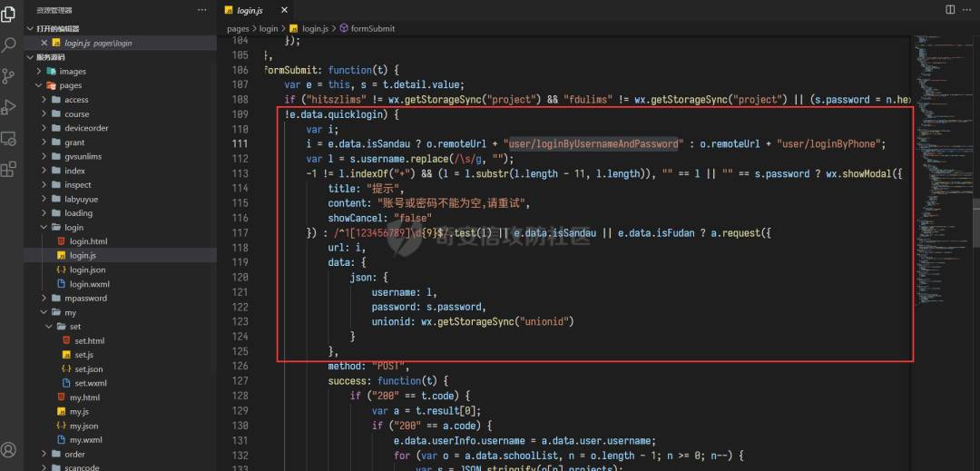Collapse the pages folder

tap(70, 85)
